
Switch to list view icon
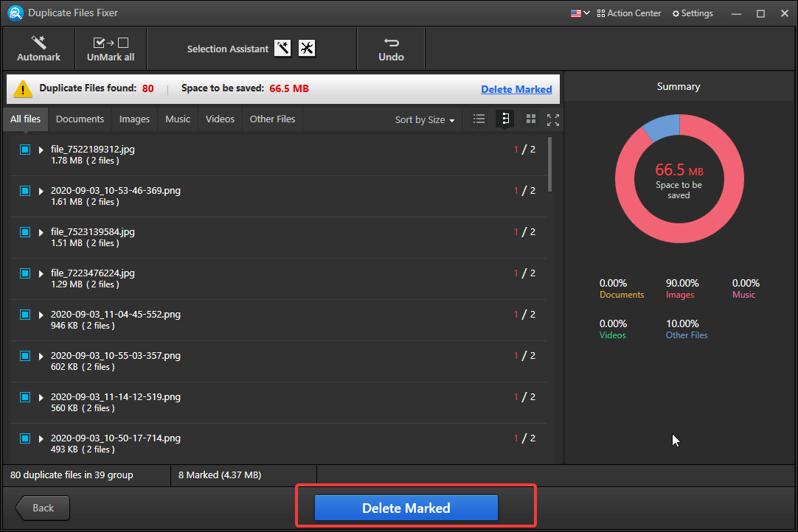479,119
